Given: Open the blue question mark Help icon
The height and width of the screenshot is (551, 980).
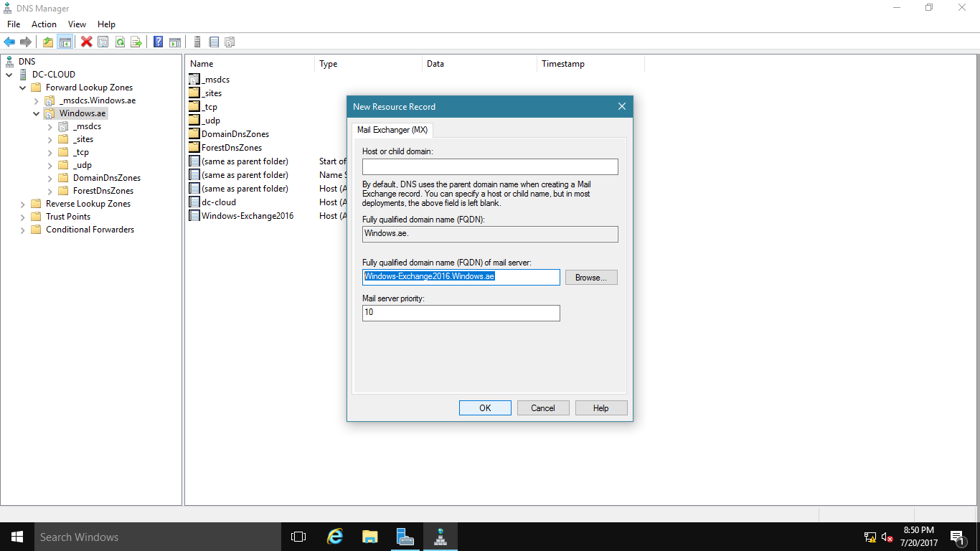Looking at the screenshot, I should pyautogui.click(x=158, y=42).
